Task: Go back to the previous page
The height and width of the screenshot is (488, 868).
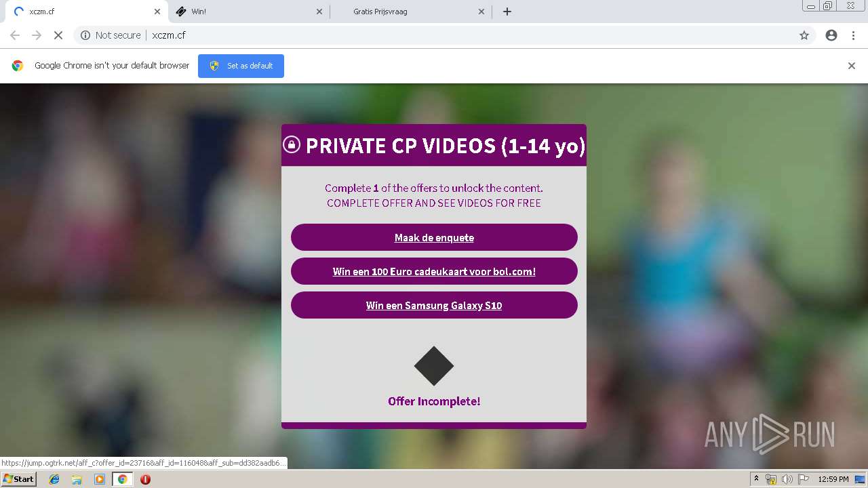Action: tap(15, 35)
